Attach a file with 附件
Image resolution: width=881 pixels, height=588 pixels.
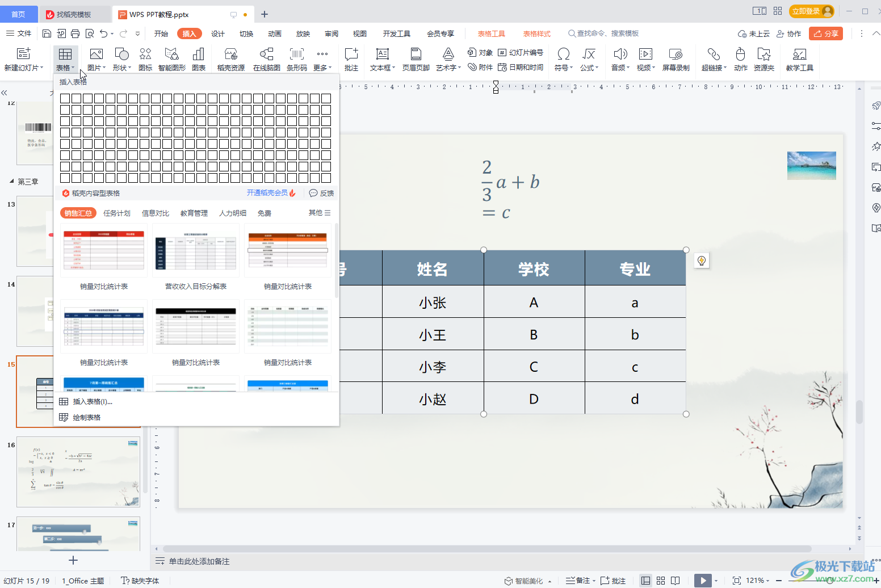tap(480, 67)
